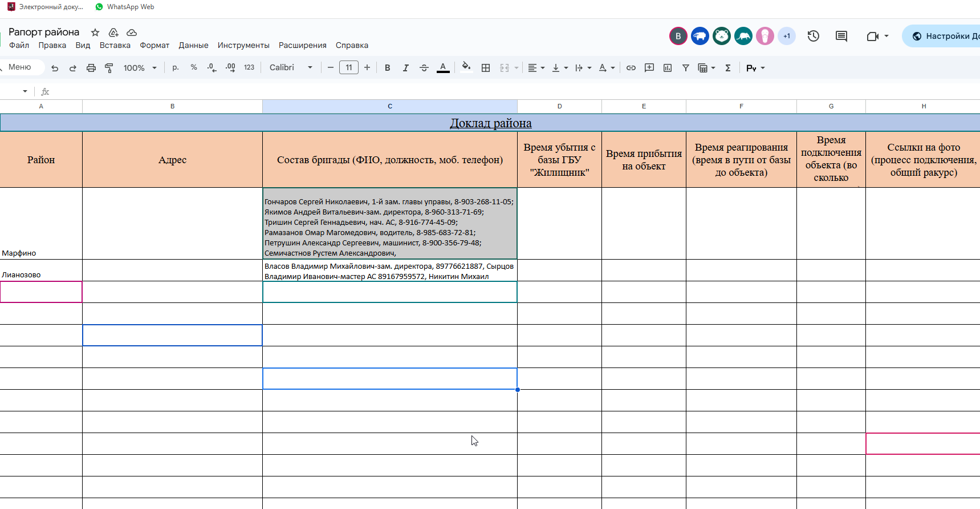
Task: Open the 100% zoom dropdown
Action: 140,68
